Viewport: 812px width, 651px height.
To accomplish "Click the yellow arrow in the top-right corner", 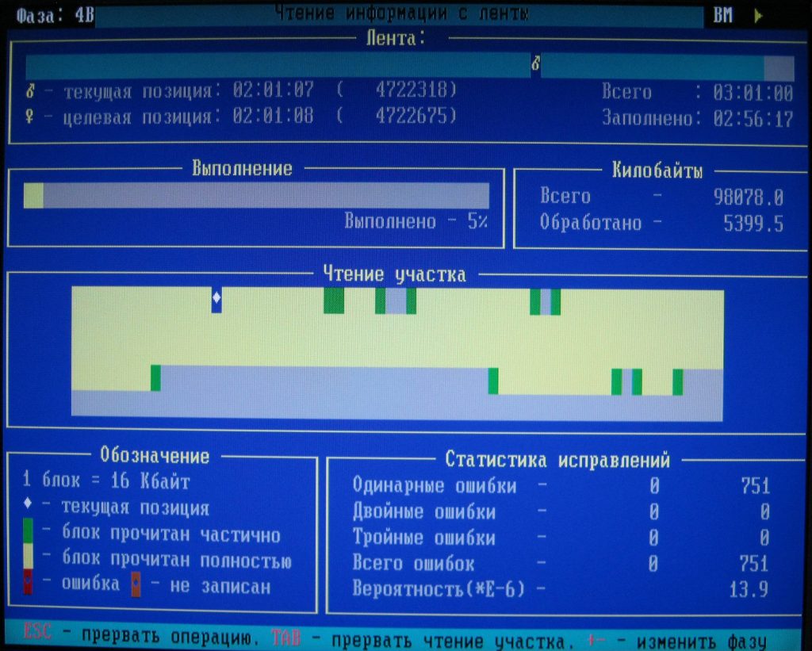I will click(x=758, y=15).
